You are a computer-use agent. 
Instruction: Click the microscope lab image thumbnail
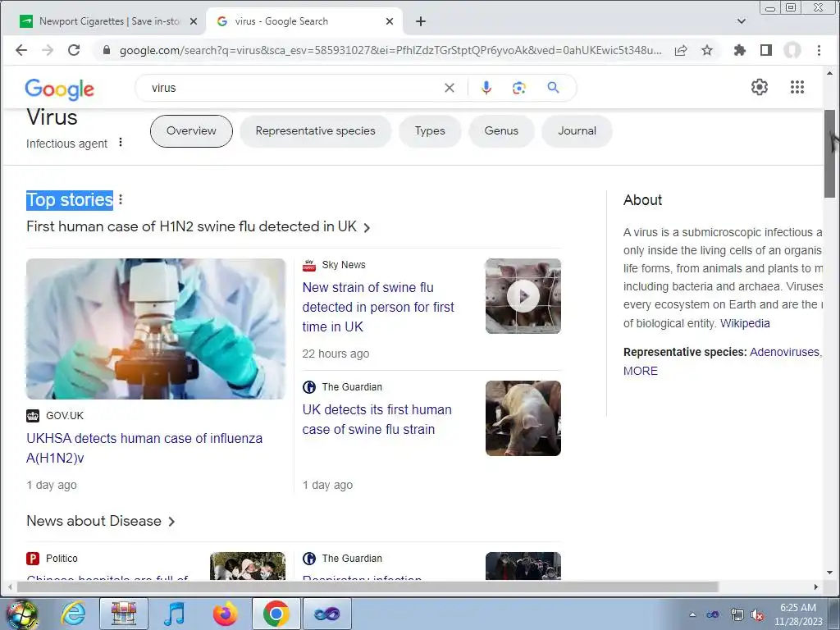156,329
